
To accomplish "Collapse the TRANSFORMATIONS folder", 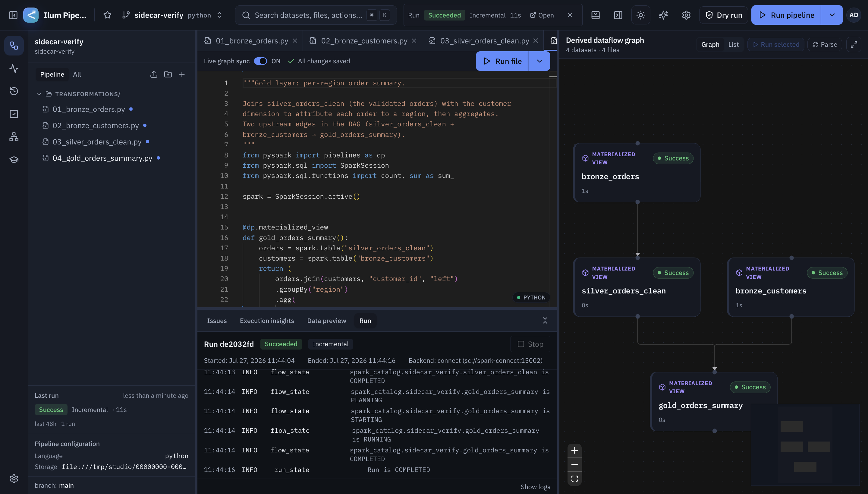I will (x=39, y=94).
